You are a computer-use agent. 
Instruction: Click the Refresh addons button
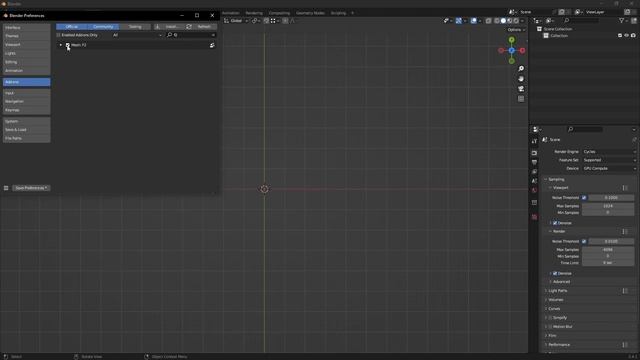(201, 27)
